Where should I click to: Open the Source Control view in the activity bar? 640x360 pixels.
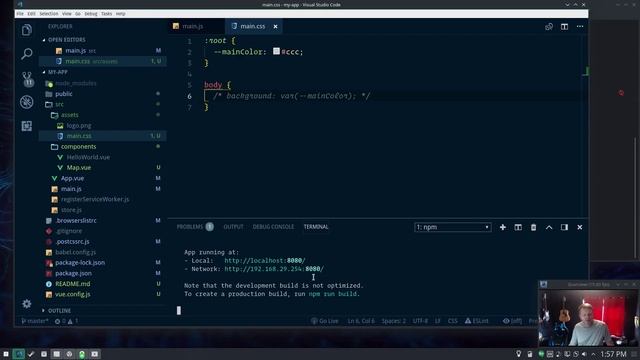click(x=27, y=79)
